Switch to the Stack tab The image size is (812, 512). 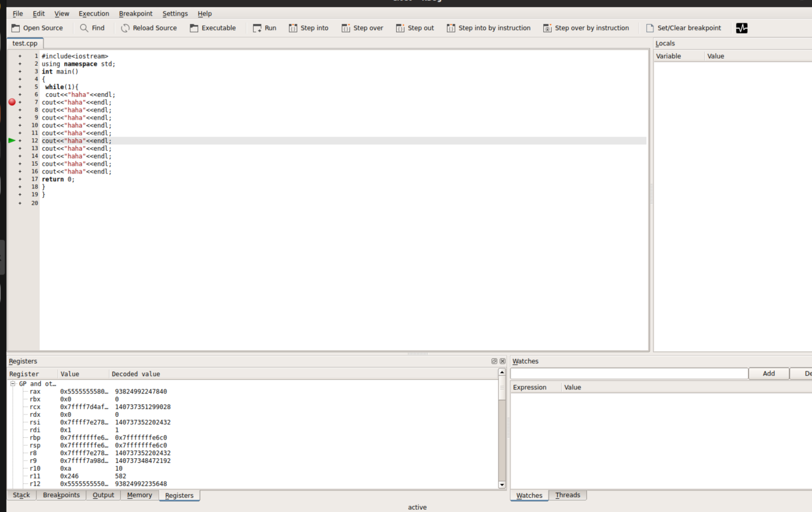tap(22, 495)
